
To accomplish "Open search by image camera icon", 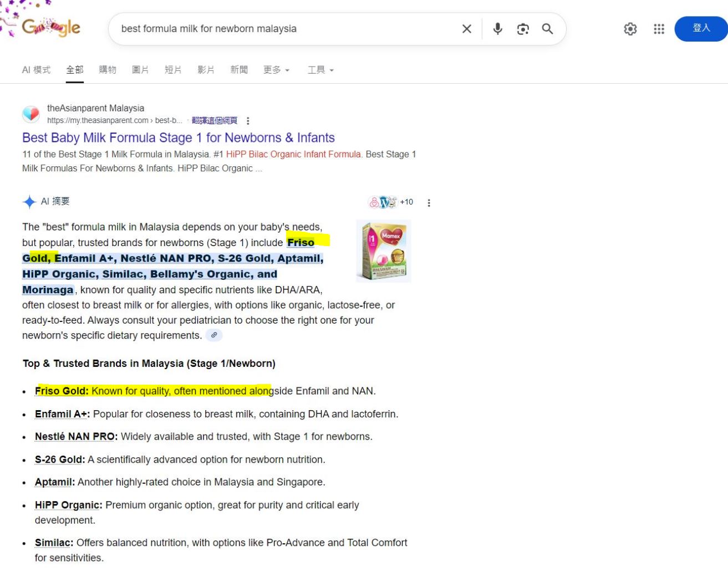I will pyautogui.click(x=522, y=29).
